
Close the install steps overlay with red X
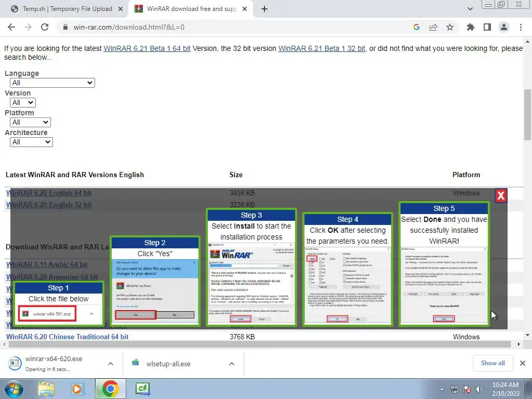pos(501,195)
